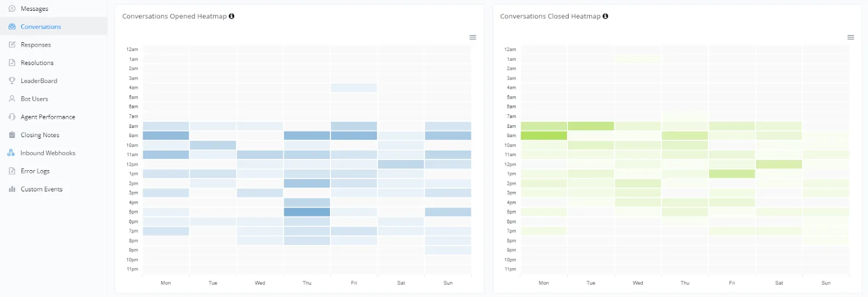Screen dimensions: 868x297
Task: Click the Closing Notes clipboard icon
Action: pos(12,135)
